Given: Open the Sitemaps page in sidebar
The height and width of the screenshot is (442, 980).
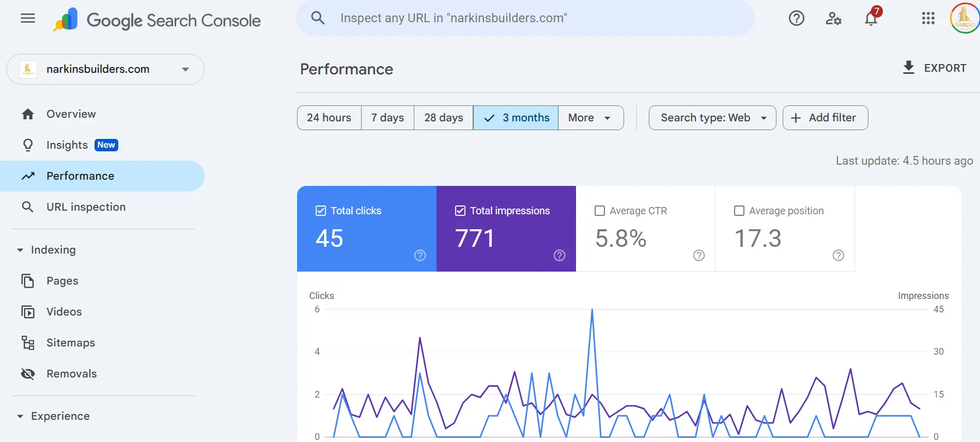Looking at the screenshot, I should [x=71, y=343].
